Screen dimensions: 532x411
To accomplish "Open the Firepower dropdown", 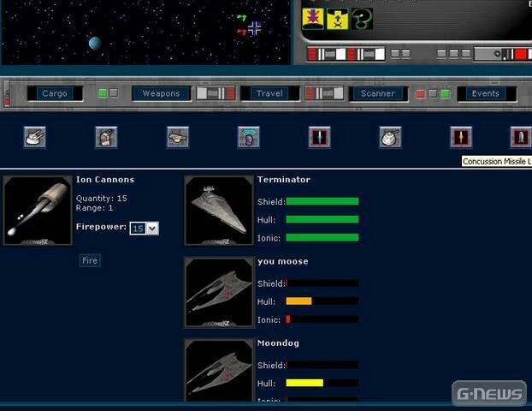I will [145, 229].
